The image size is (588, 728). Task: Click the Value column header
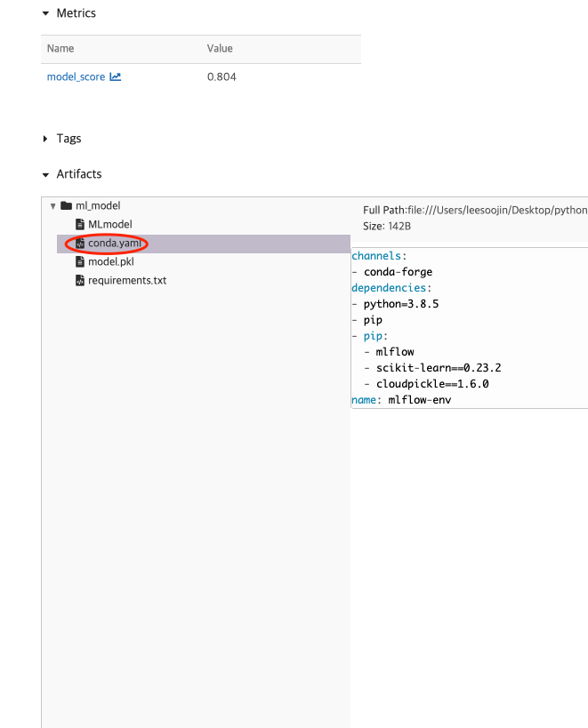220,49
